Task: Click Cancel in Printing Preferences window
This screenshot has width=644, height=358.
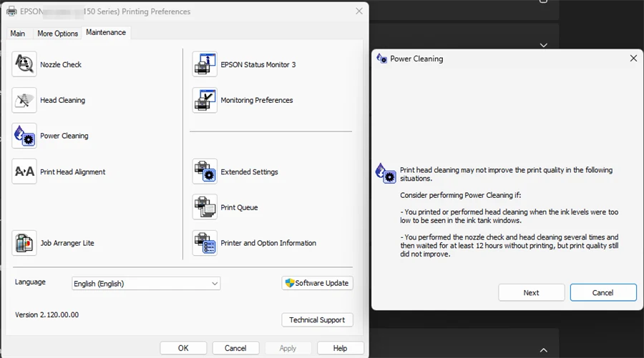Action: click(x=235, y=348)
